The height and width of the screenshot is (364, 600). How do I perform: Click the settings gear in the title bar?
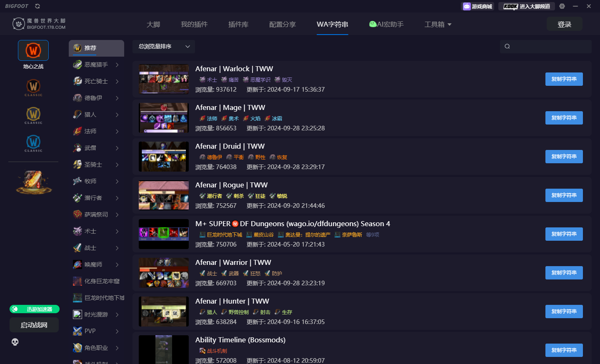(x=562, y=6)
